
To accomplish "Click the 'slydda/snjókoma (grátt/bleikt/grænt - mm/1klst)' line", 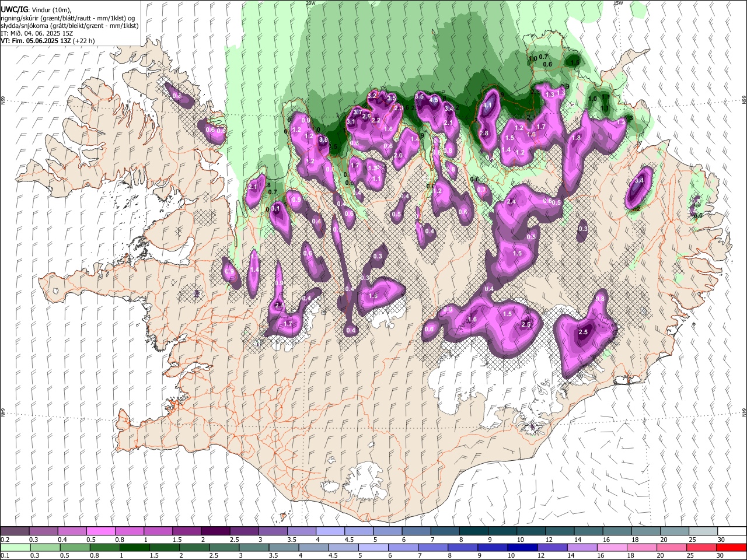I will pos(69,26).
